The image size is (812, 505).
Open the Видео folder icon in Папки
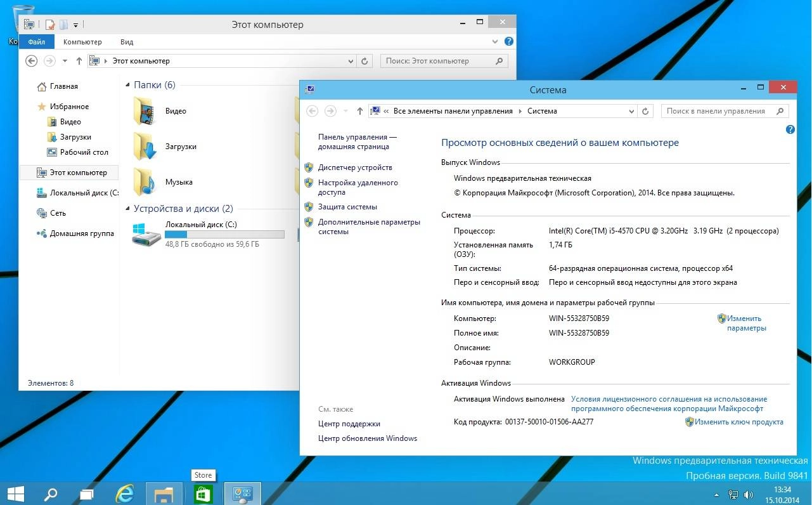tap(145, 111)
